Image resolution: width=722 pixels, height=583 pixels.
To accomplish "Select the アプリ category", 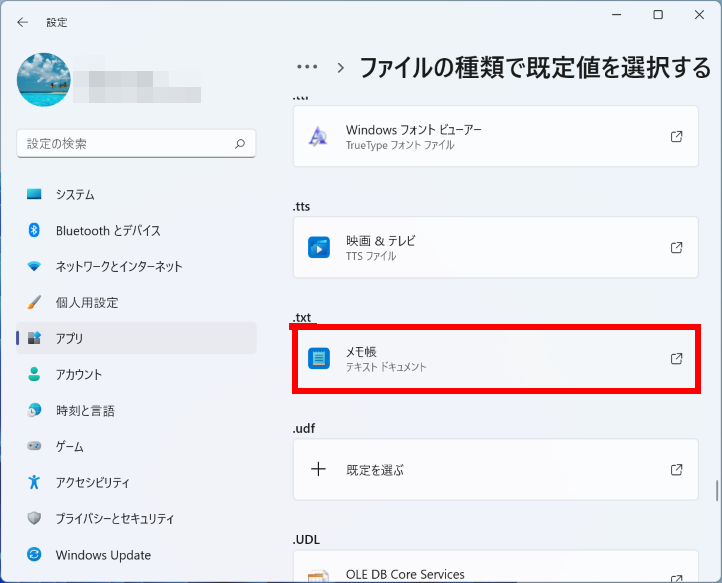I will pos(136,338).
